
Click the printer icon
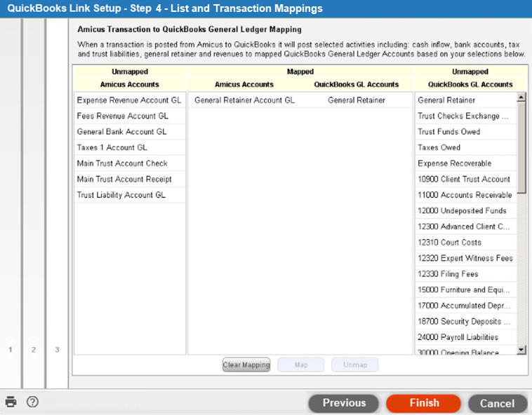pos(11,402)
